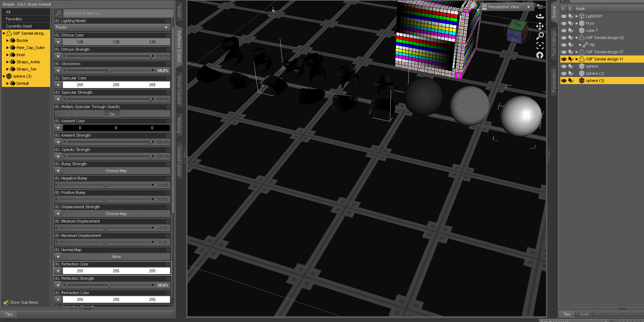644x322 pixels.
Task: Hide the Floor node with its eye
Action: tap(564, 23)
